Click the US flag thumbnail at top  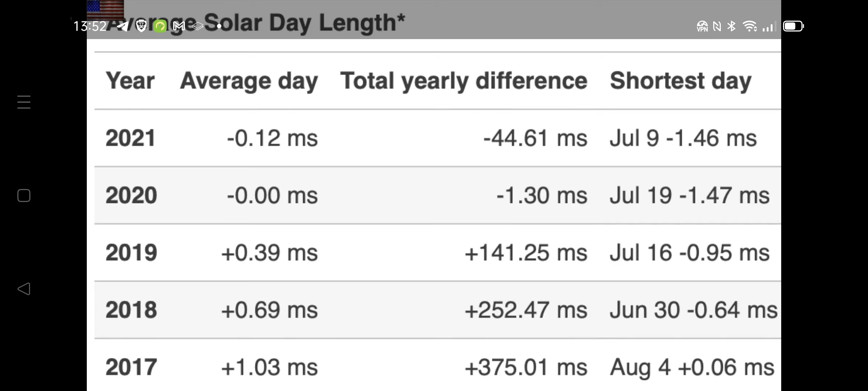coord(105,9)
